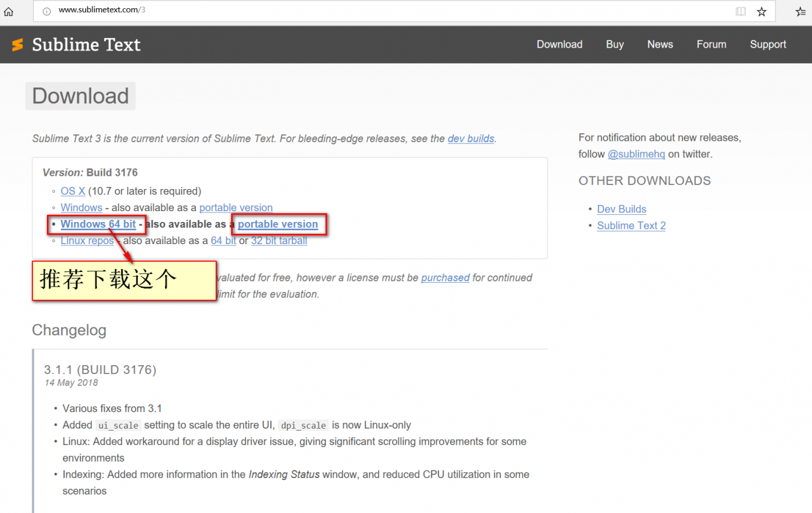This screenshot has height=513, width=812.
Task: Click the site info icon in address bar
Action: tap(46, 11)
